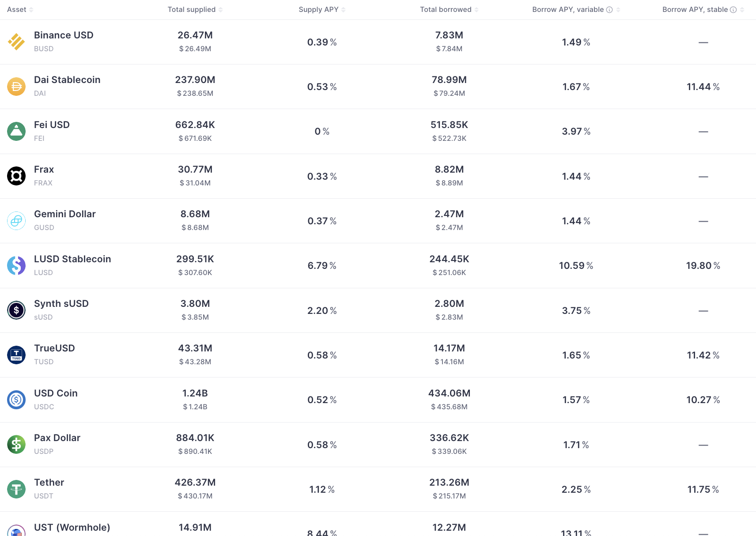Click the Frax black circle icon
Screen dimensions: 756x536
coord(16,176)
